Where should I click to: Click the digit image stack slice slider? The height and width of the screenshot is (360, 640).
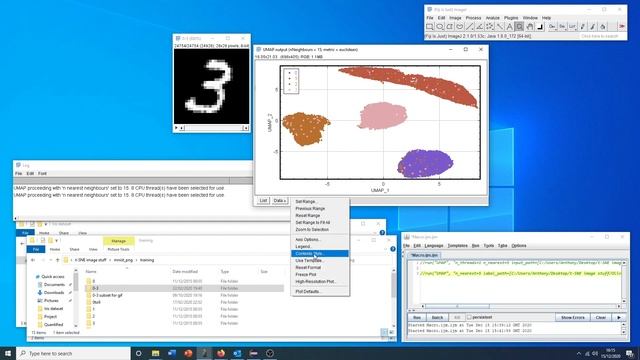point(214,128)
